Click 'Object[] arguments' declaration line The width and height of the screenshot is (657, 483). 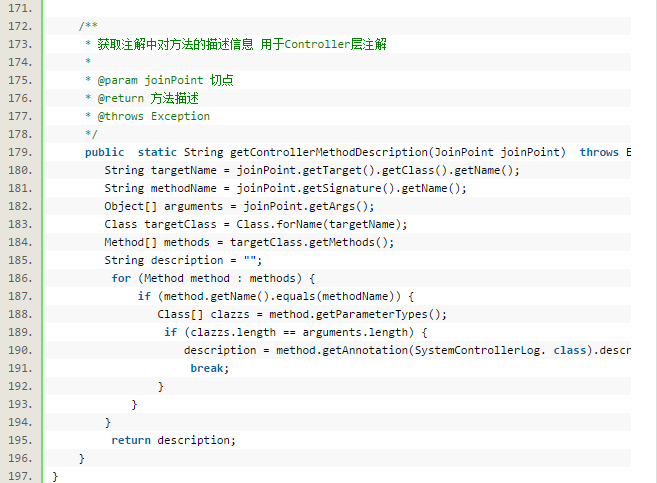point(239,207)
